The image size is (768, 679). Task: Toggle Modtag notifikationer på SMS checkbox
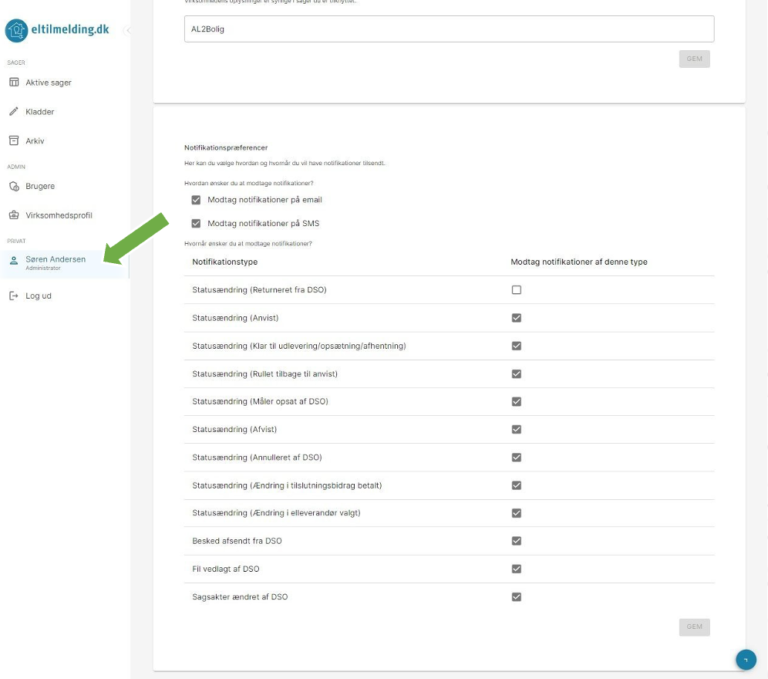(196, 223)
